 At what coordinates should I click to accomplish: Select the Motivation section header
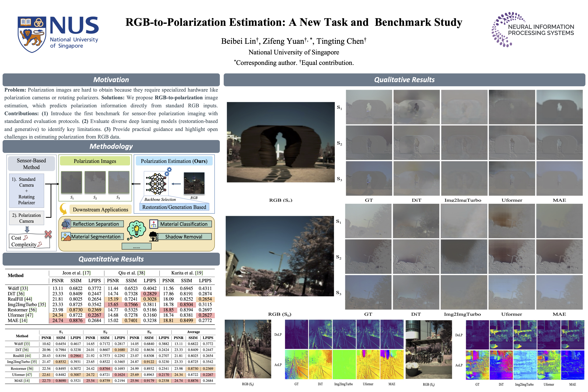pyautogui.click(x=111, y=80)
